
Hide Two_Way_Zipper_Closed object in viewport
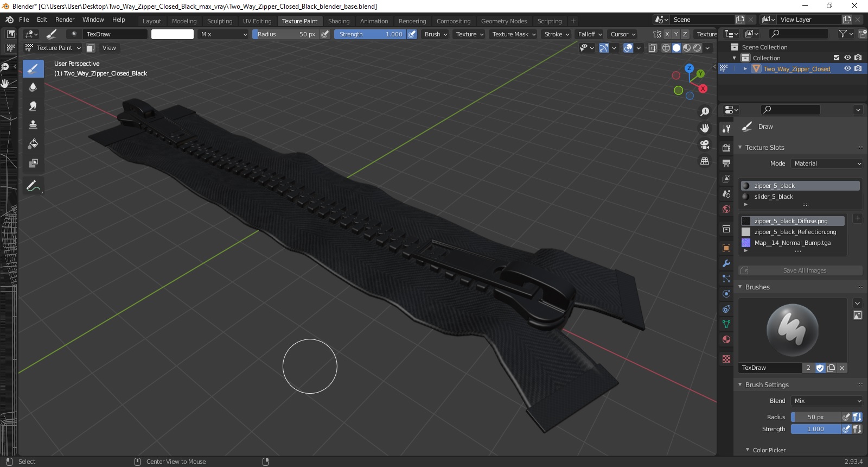847,68
